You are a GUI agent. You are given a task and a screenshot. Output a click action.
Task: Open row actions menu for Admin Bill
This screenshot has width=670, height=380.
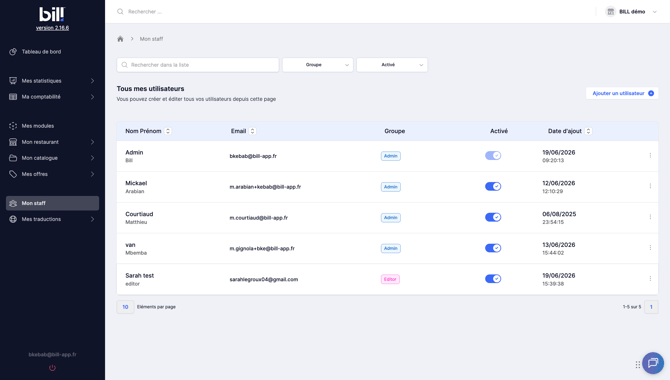click(x=650, y=156)
